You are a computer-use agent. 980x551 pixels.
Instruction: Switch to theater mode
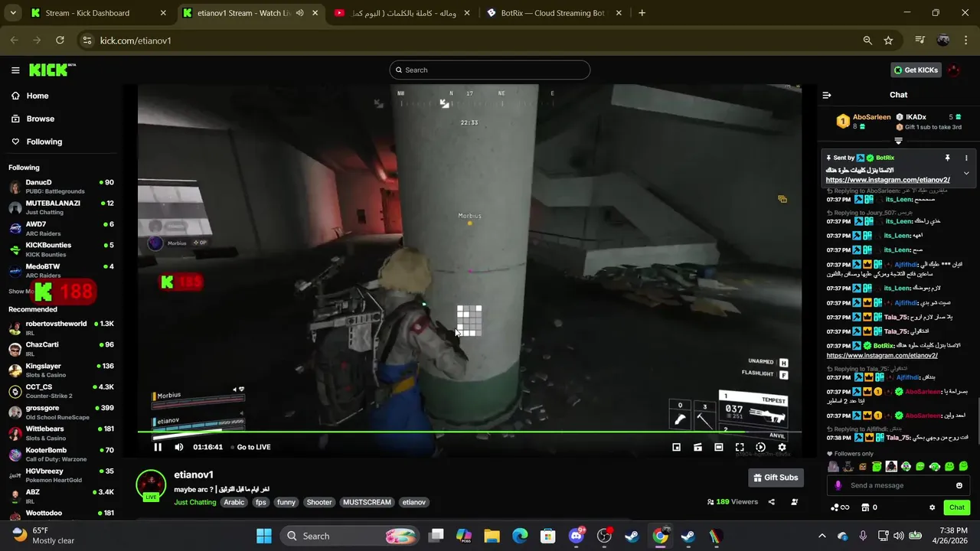pos(718,447)
